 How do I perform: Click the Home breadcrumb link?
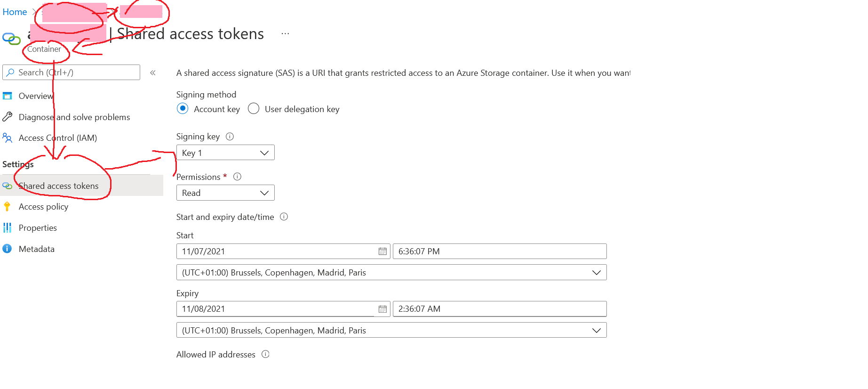[x=15, y=12]
